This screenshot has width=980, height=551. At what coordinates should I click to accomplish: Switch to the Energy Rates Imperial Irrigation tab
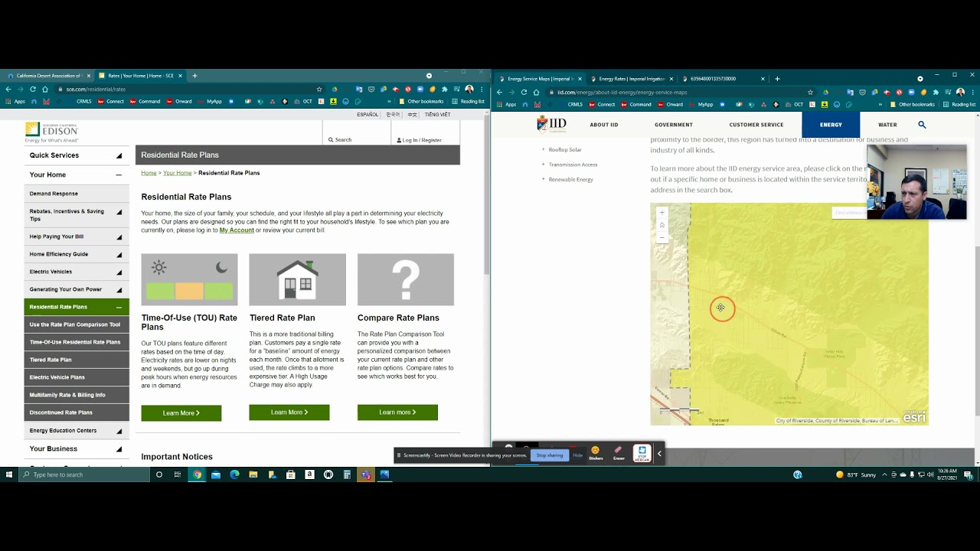[x=631, y=78]
